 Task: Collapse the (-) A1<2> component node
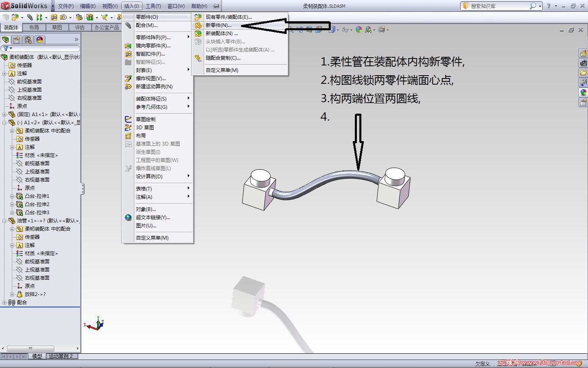[4, 123]
